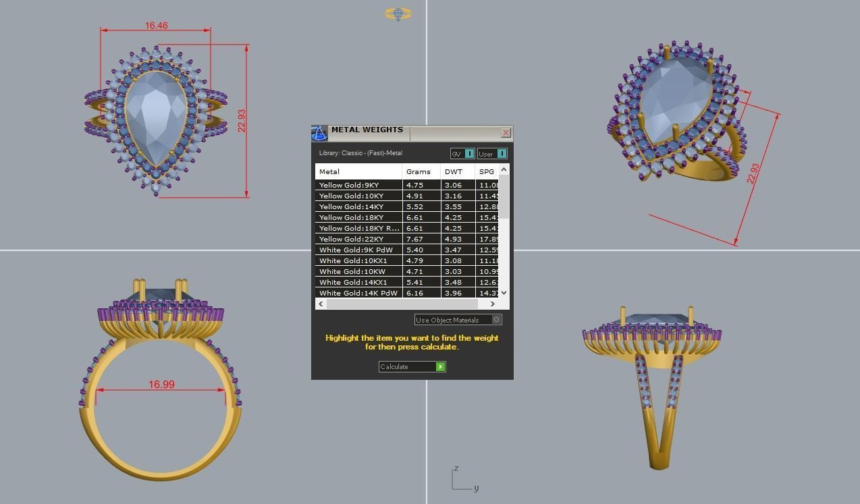Viewport: 860px width, 504px height.
Task: Click the 3.96 DWT value for 14K PdW
Action: 453,293
